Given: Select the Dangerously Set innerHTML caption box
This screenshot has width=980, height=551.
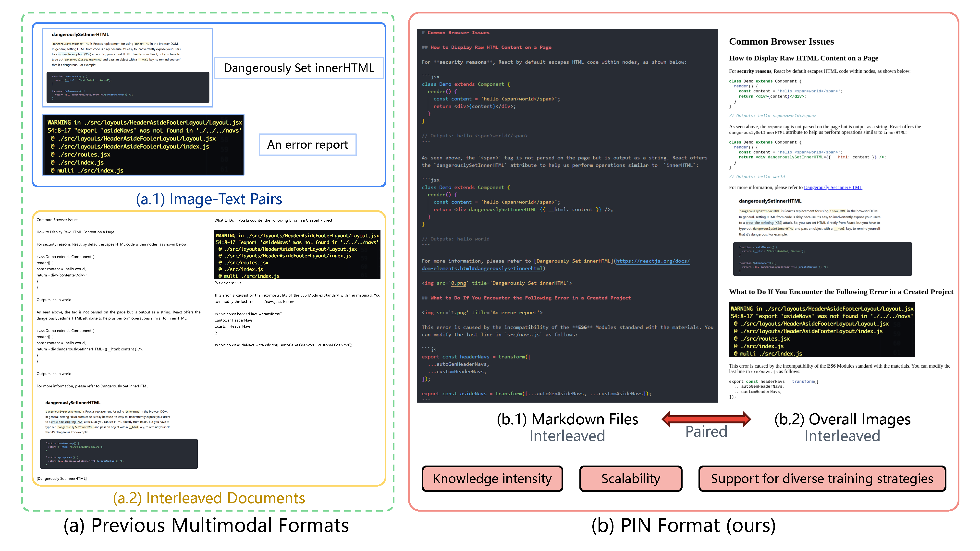Looking at the screenshot, I should [299, 68].
